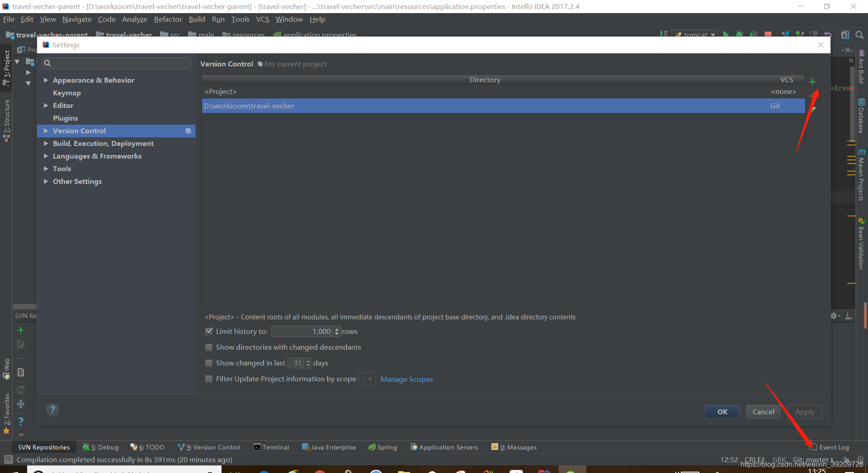Image resolution: width=868 pixels, height=473 pixels.
Task: Select Keymap in settings list
Action: (67, 93)
